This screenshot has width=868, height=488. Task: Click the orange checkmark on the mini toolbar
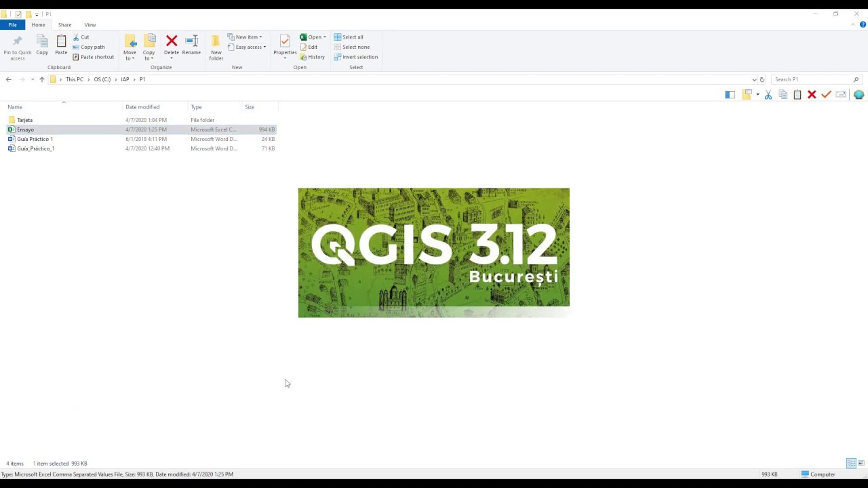click(x=826, y=95)
